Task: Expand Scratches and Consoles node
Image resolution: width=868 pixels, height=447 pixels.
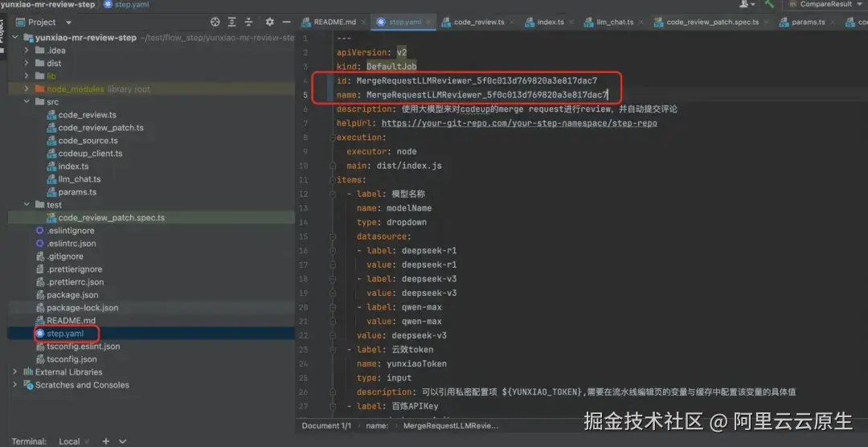Action: click(x=15, y=385)
